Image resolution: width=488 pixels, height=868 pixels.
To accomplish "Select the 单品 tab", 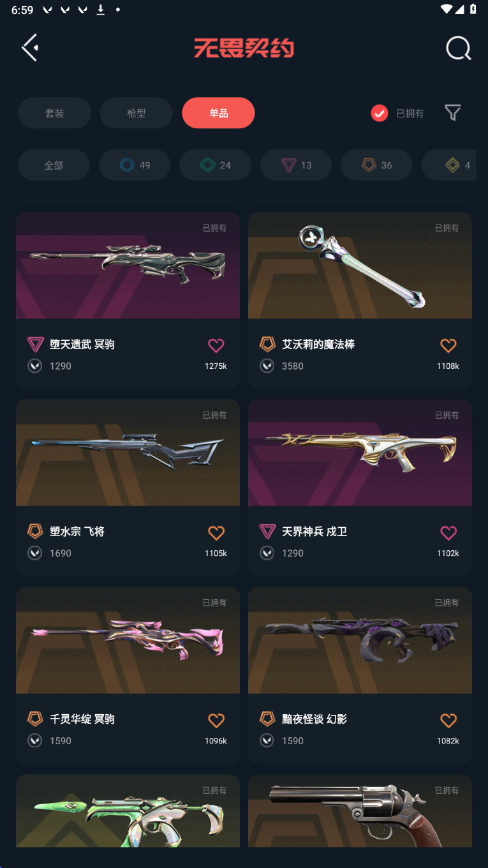I will [x=218, y=113].
